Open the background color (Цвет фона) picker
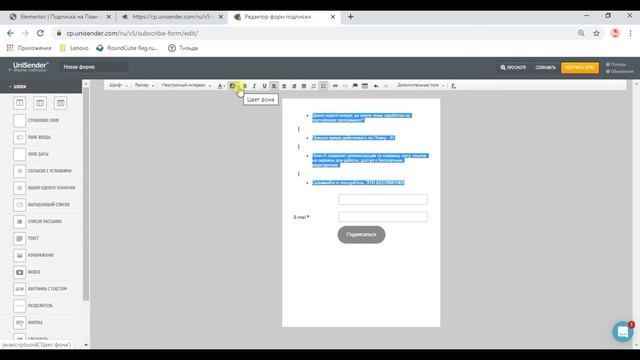This screenshot has width=640, height=360. 233,86
